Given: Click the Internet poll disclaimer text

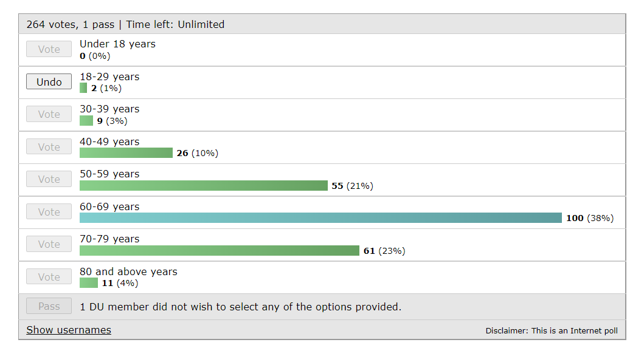Looking at the screenshot, I should (551, 331).
